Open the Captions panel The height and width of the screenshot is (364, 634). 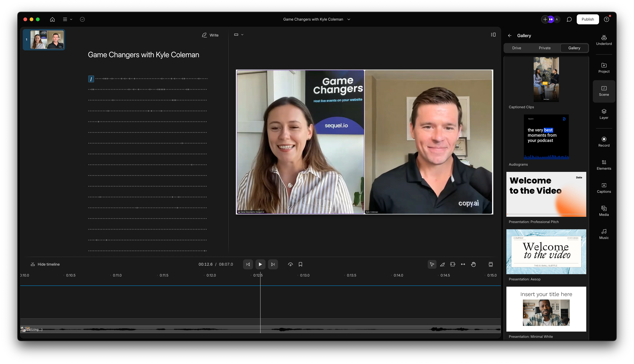[604, 188]
